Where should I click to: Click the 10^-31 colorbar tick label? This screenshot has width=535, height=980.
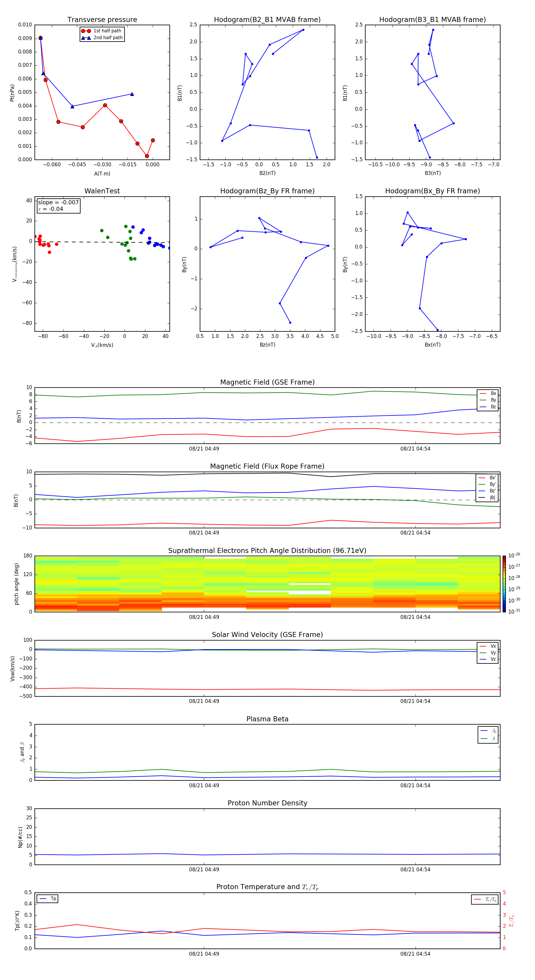point(514,611)
